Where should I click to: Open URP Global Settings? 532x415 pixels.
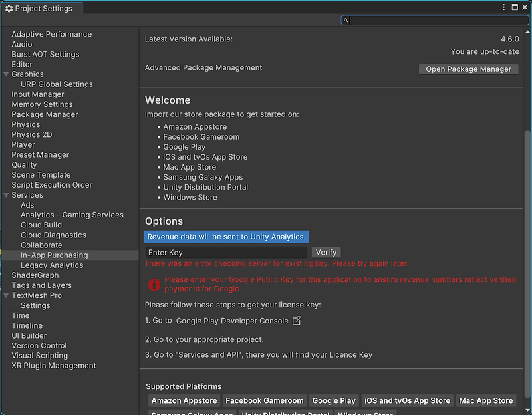tap(57, 84)
